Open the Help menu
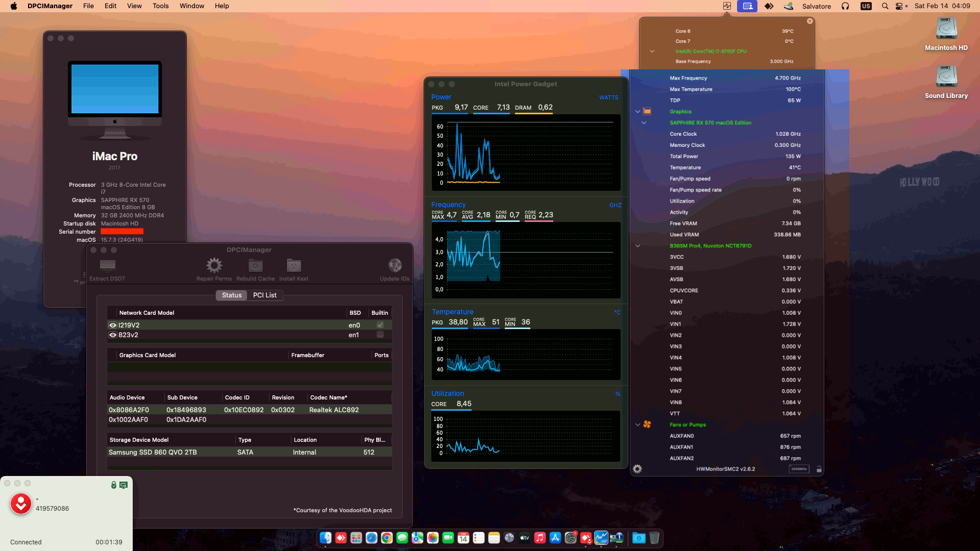 222,6
